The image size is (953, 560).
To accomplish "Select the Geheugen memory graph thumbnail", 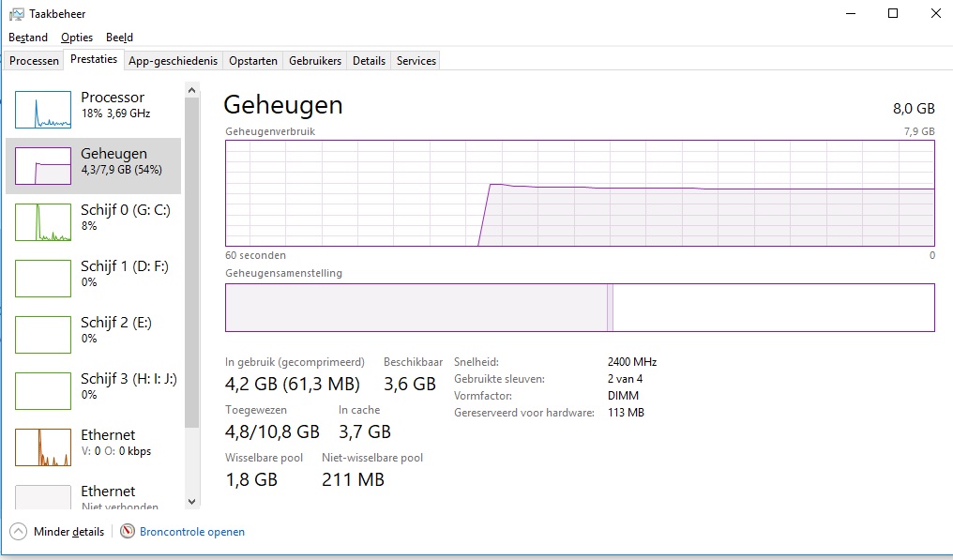I will tap(43, 166).
